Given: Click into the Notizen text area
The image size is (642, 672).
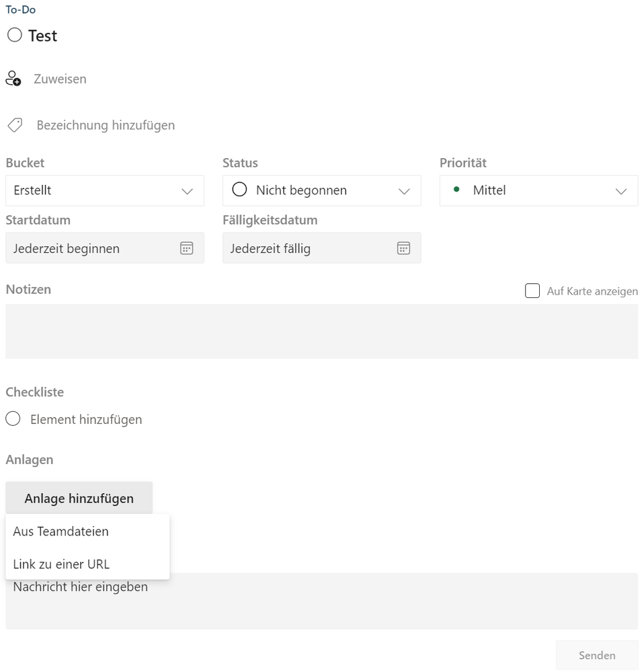Looking at the screenshot, I should [321, 331].
